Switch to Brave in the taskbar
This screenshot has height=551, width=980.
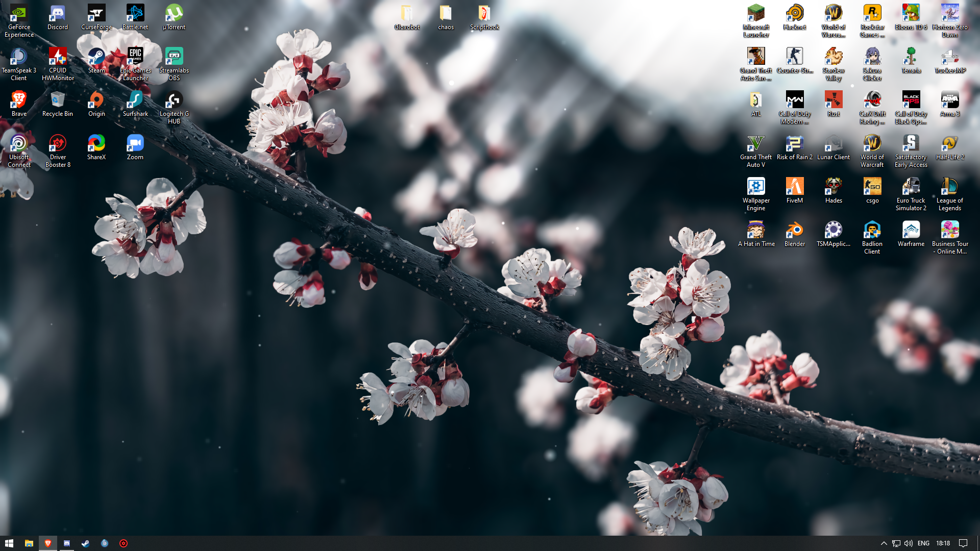click(x=48, y=543)
